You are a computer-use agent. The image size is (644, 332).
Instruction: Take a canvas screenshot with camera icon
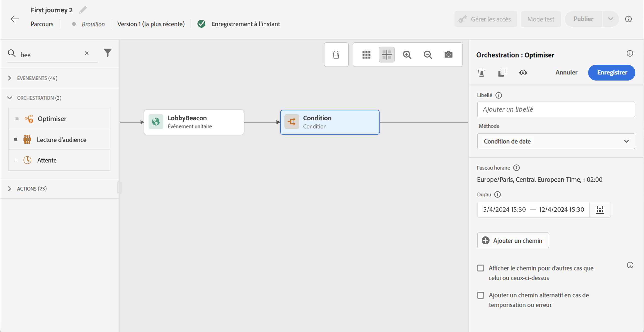(448, 54)
